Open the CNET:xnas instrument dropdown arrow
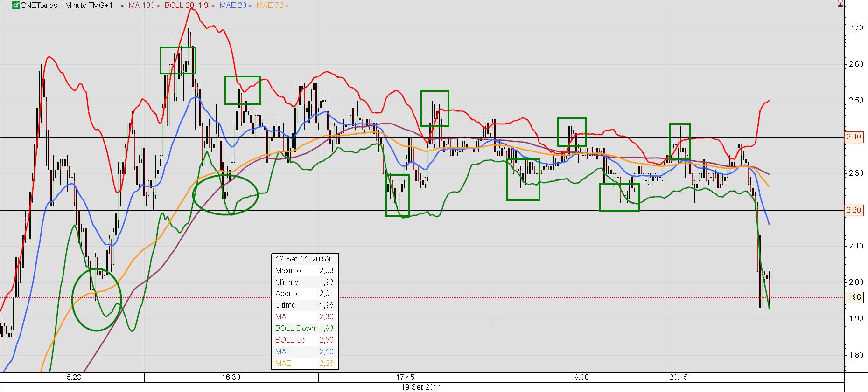 pyautogui.click(x=122, y=6)
